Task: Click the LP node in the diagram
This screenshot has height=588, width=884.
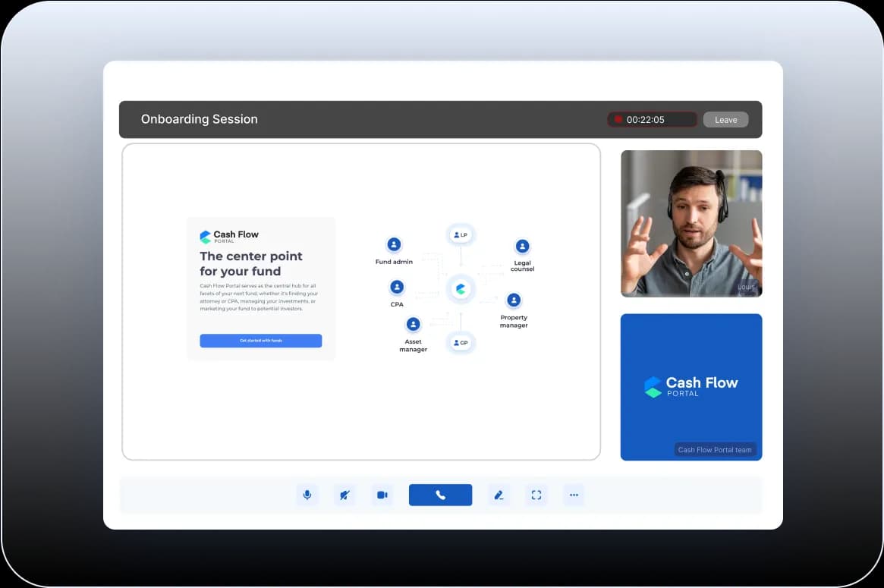Action: pyautogui.click(x=461, y=235)
